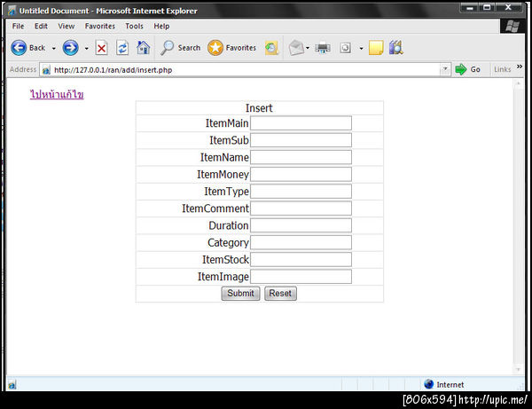Expand the Links bar chevron
This screenshot has width=532, height=409.
[519, 67]
